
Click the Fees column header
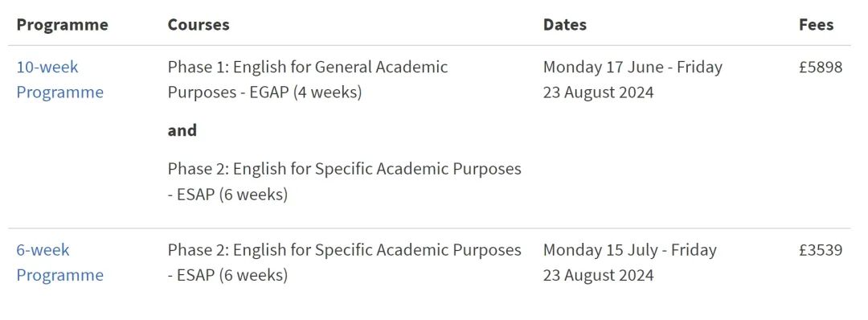(816, 25)
